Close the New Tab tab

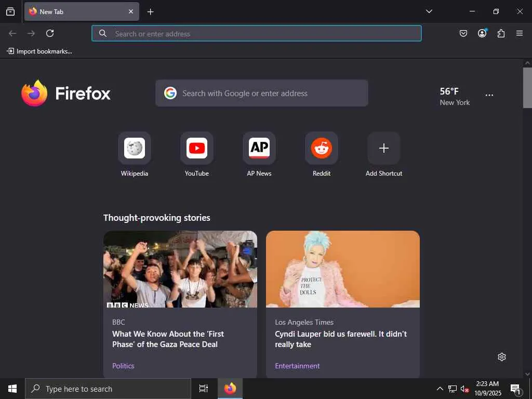131,11
